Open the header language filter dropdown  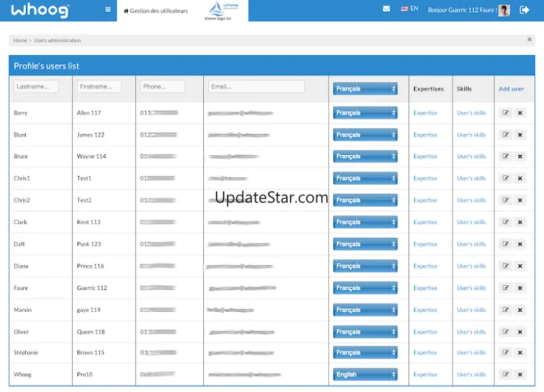365,89
